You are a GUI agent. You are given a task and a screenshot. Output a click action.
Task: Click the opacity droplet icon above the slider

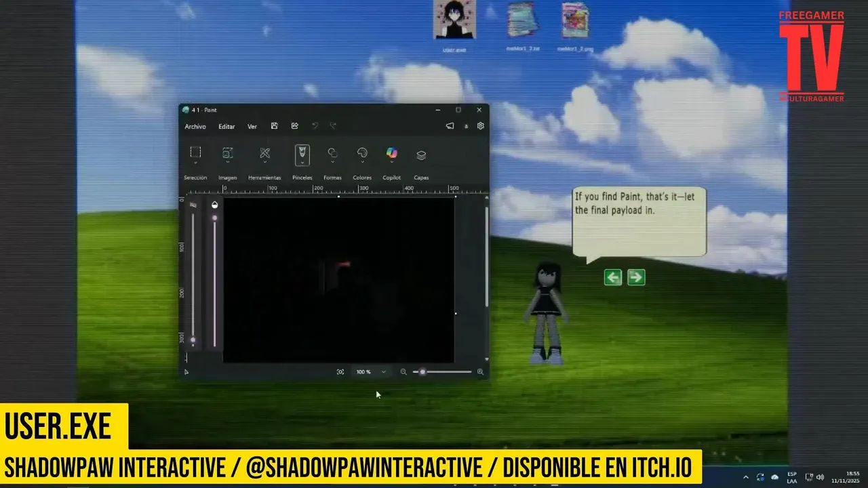click(x=214, y=205)
